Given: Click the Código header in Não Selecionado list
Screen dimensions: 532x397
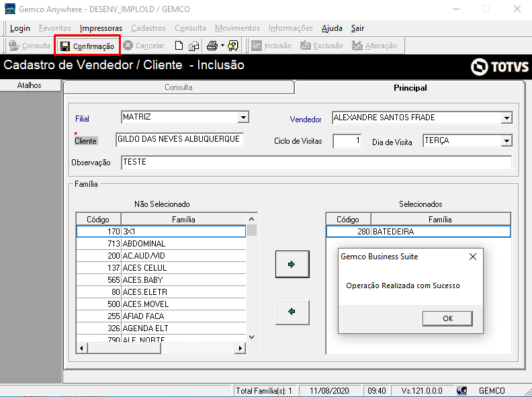Looking at the screenshot, I should (98, 220).
